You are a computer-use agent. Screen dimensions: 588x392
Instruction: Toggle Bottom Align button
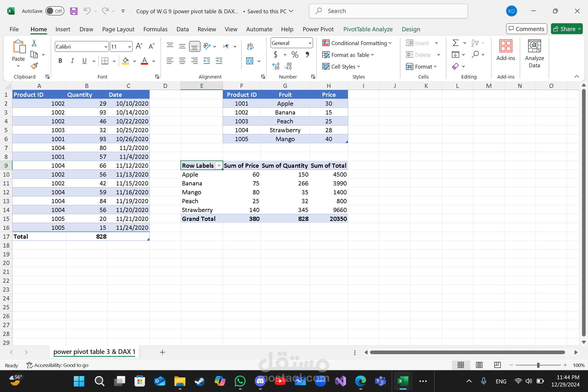coord(195,46)
